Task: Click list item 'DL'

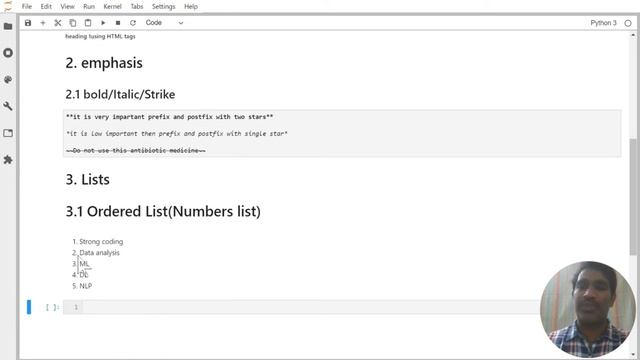Action: point(84,275)
